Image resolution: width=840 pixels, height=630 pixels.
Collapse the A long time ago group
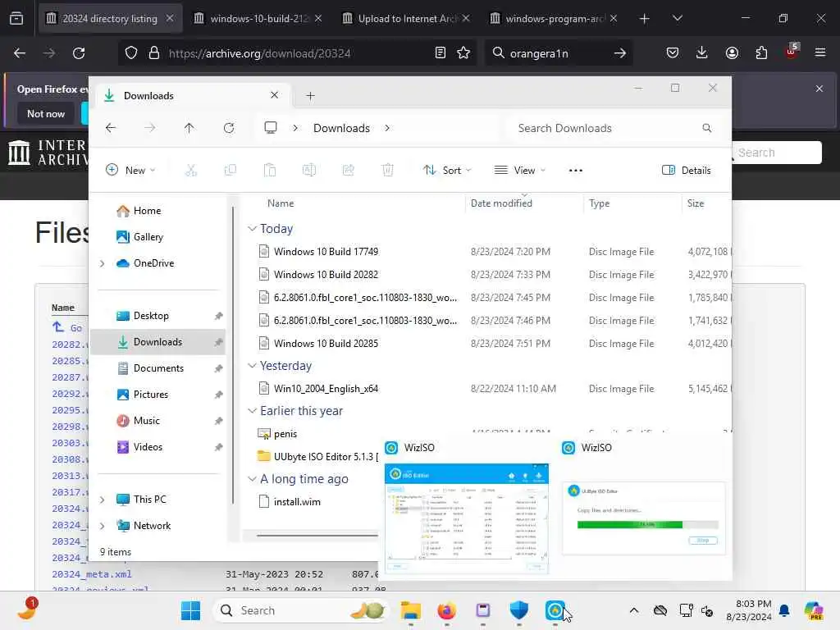pyautogui.click(x=252, y=479)
